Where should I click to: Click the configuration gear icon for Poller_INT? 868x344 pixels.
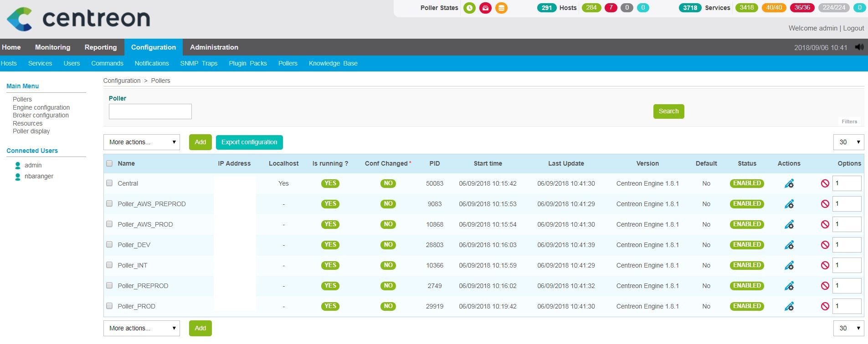[x=789, y=265]
